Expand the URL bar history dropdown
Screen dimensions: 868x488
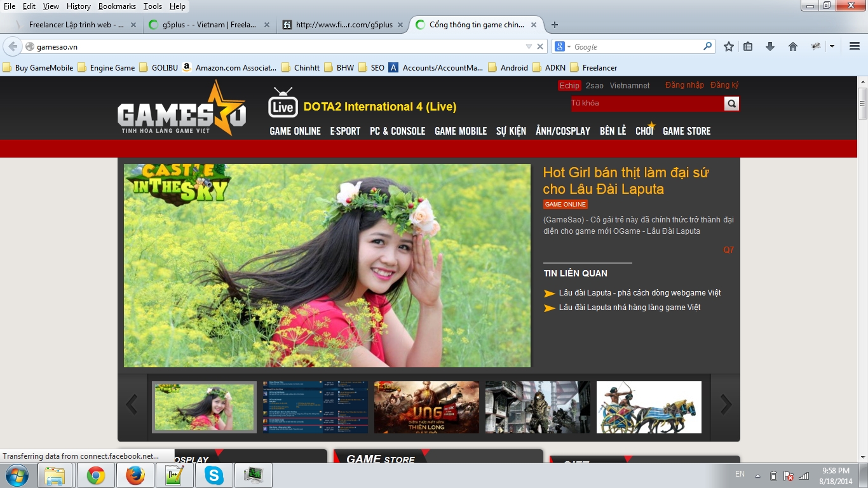529,46
